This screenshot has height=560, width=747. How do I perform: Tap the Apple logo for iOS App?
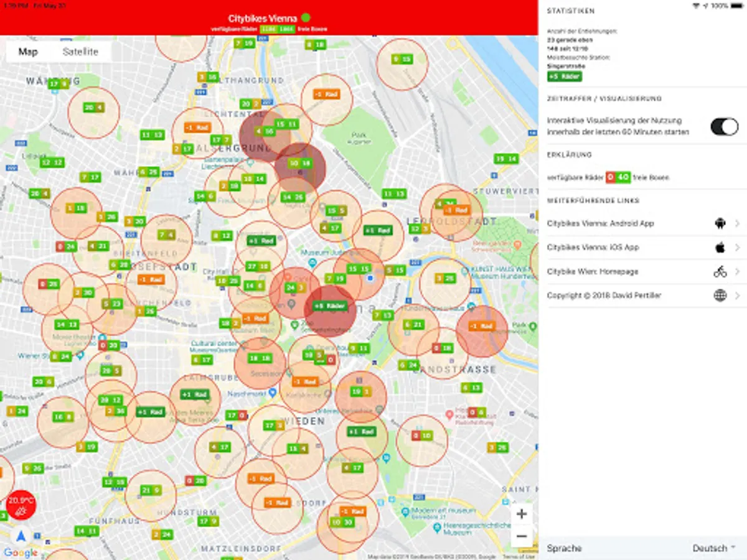pos(720,248)
